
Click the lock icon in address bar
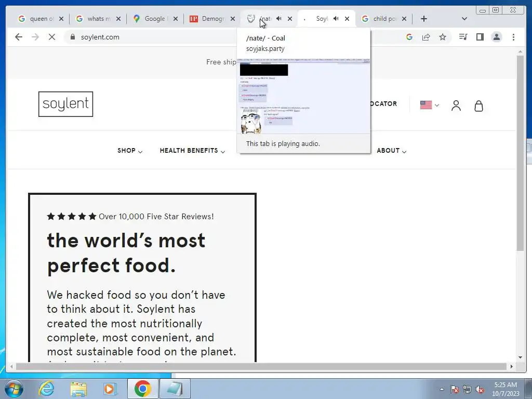coord(72,37)
